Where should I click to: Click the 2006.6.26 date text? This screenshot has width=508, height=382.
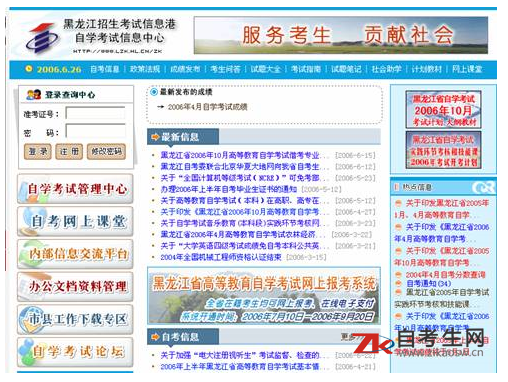click(59, 69)
